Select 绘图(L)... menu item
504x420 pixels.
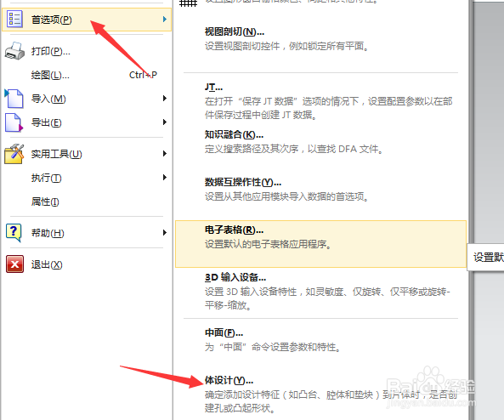(x=50, y=75)
